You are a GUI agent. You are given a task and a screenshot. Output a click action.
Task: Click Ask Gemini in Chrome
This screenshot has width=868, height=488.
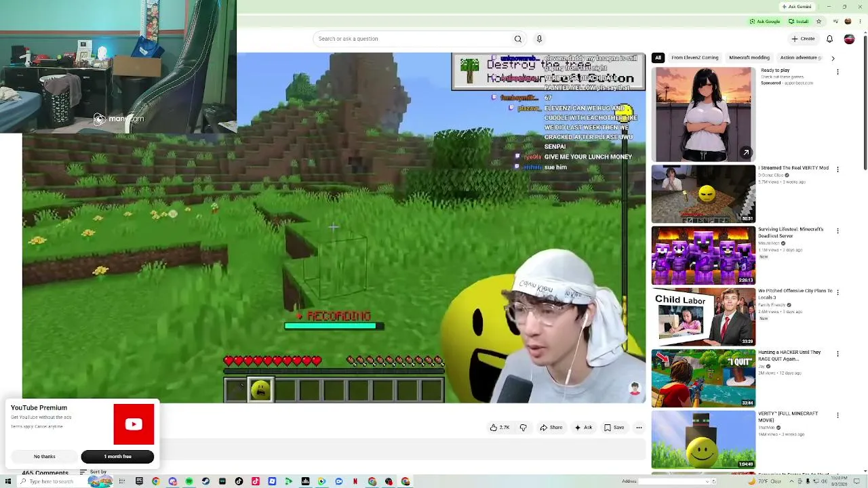tap(796, 6)
